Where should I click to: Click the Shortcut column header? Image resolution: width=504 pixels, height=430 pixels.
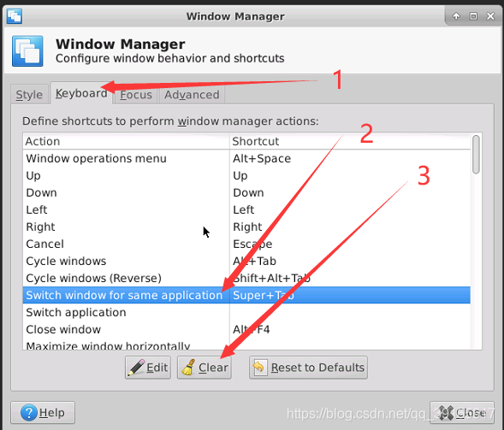pos(350,141)
